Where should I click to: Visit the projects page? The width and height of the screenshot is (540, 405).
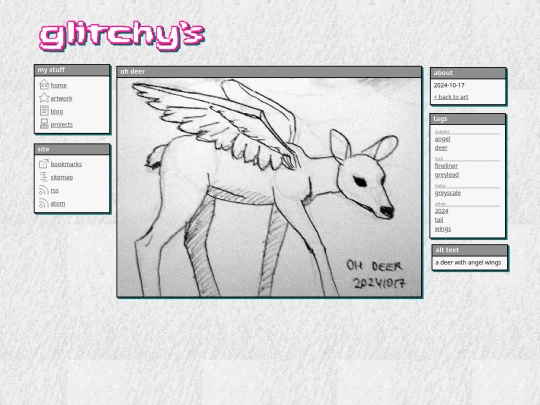click(62, 125)
